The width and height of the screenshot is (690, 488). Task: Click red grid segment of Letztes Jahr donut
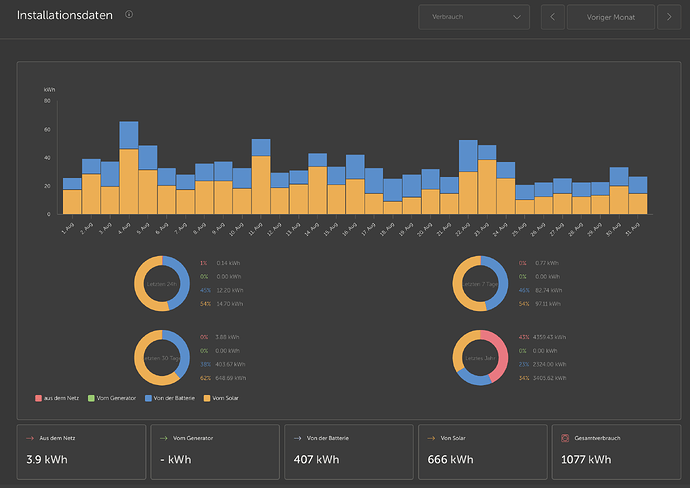(x=502, y=354)
